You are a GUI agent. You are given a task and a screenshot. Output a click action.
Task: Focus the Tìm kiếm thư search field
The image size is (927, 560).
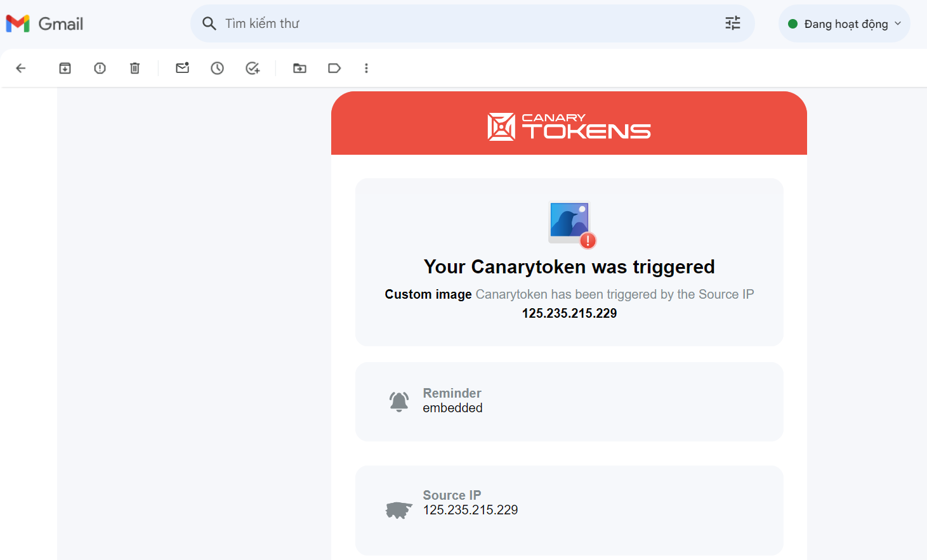pos(472,23)
